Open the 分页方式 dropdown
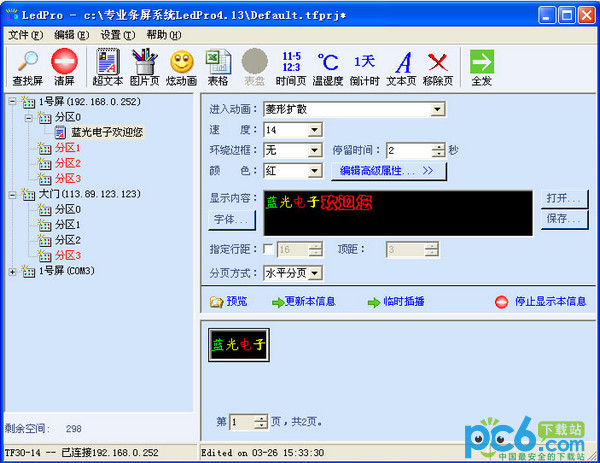Viewport: 600px width, 463px height. 315,273
